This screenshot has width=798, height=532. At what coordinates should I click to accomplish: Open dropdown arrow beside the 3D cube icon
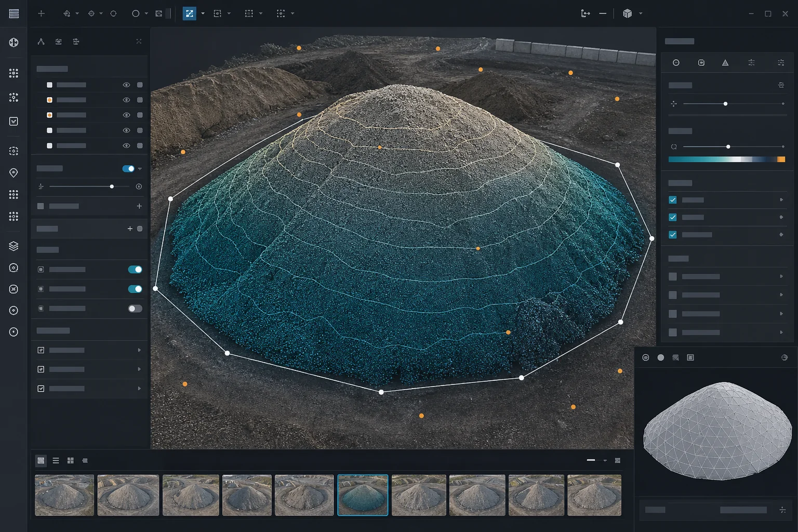(641, 14)
